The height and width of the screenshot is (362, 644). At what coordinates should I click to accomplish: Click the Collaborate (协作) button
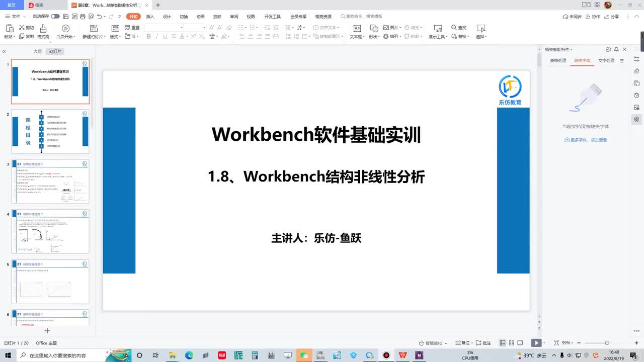click(x=593, y=17)
